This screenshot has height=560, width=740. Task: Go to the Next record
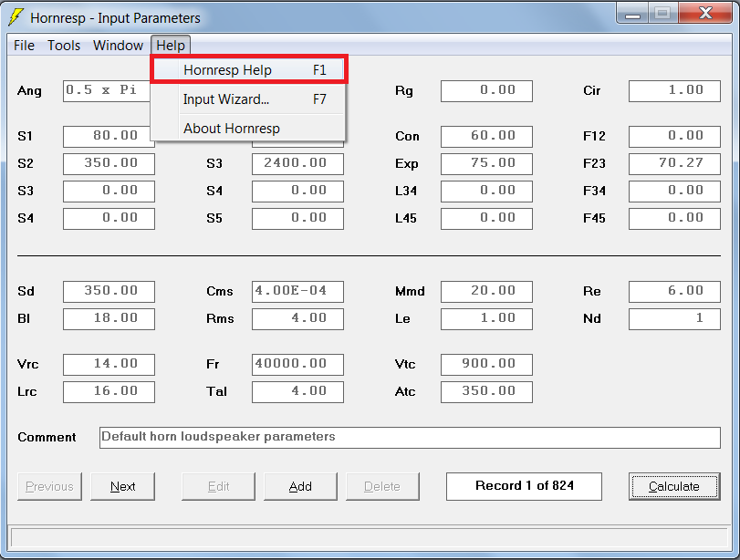122,486
